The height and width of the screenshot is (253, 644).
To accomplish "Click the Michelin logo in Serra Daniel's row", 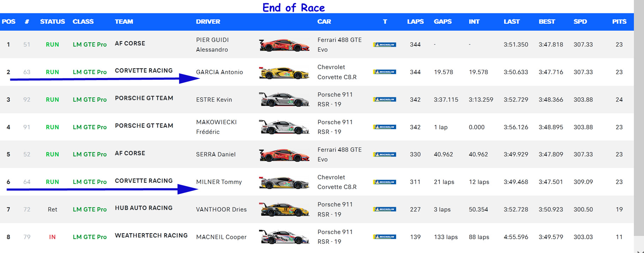I will (384, 155).
